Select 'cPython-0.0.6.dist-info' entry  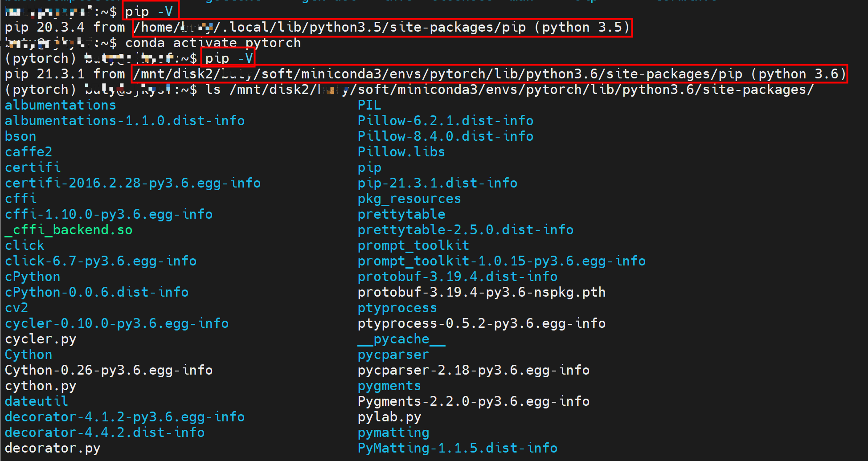(97, 292)
